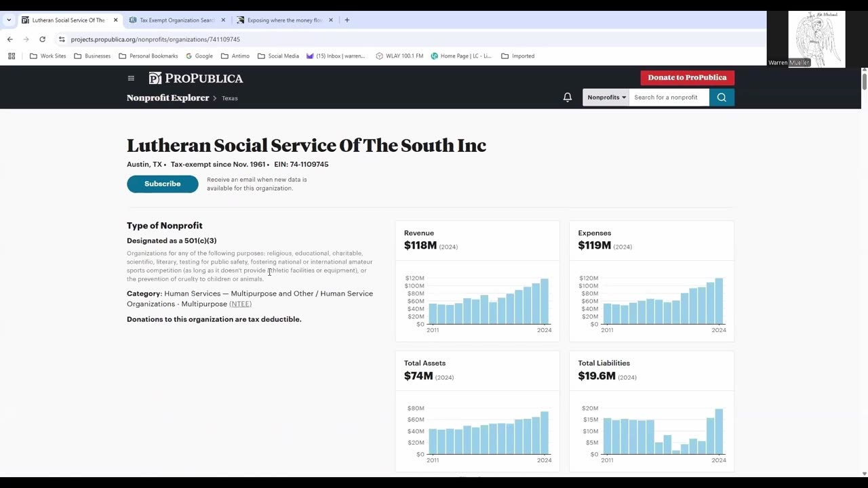Screen dimensions: 868x488
Task: Click Subscribe button
Action: pos(163,184)
